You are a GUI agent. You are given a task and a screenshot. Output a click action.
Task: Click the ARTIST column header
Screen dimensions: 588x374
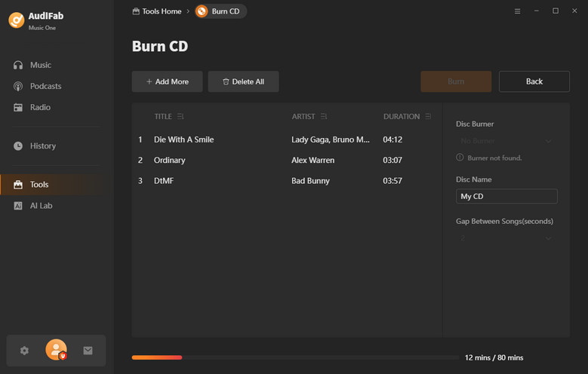point(303,117)
